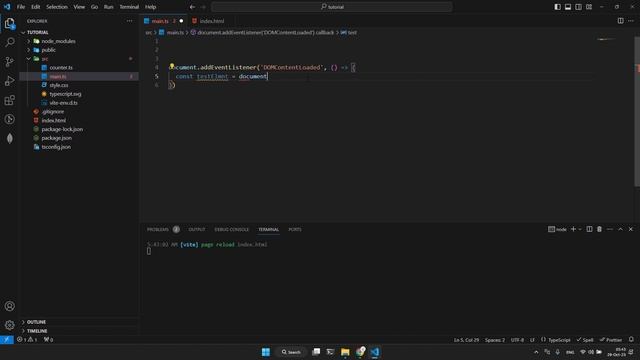640x360 pixels.
Task: Click the Split Editor Right icon
Action: (620, 21)
